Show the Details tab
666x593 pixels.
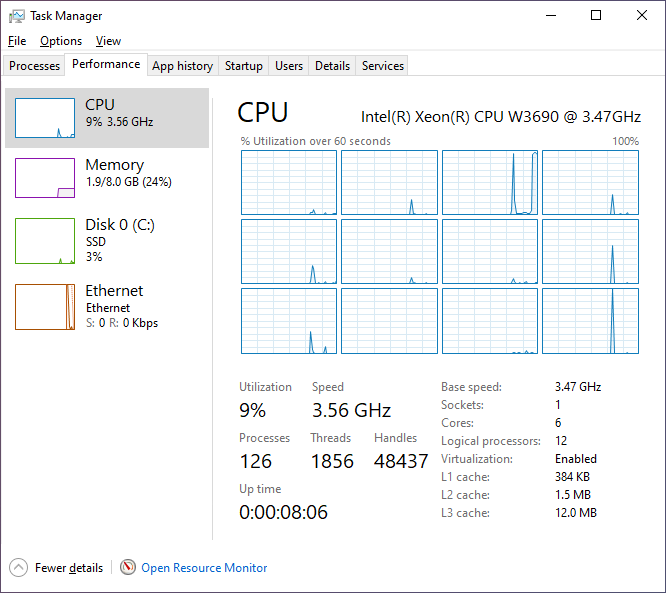pos(332,66)
